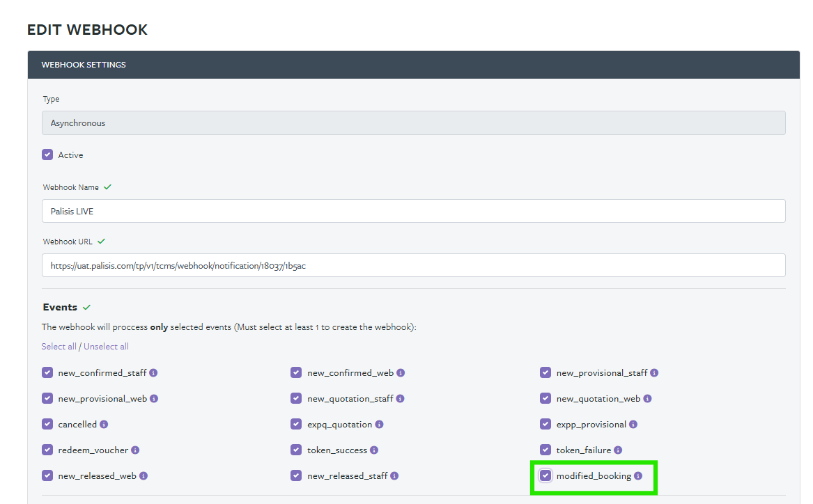Edit the Webhook Name field Palisis LIVE
Image resolution: width=813 pixels, height=504 pixels.
point(414,212)
